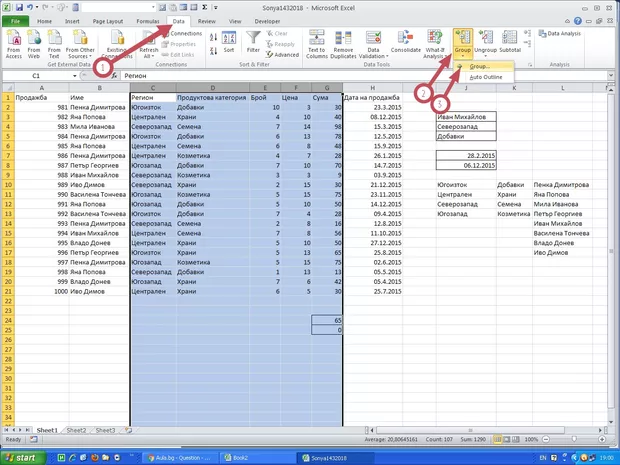Click the zoom slider in status bar
This screenshot has width=620, height=465.
tap(575, 440)
